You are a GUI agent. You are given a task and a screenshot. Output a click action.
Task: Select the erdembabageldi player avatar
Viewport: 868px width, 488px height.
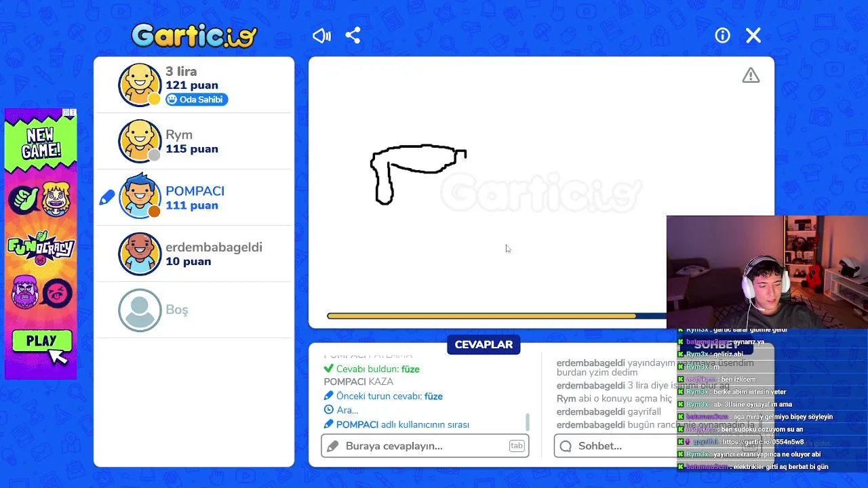coord(140,253)
